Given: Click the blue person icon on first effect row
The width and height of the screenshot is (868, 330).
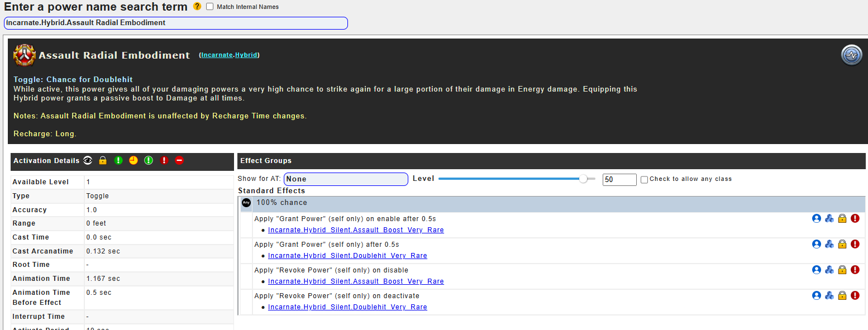Looking at the screenshot, I should click(816, 218).
